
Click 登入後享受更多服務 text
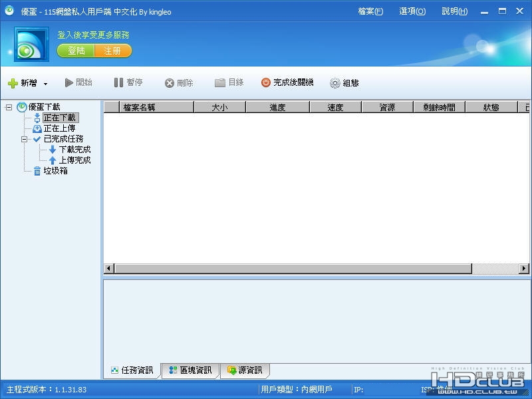click(x=93, y=35)
